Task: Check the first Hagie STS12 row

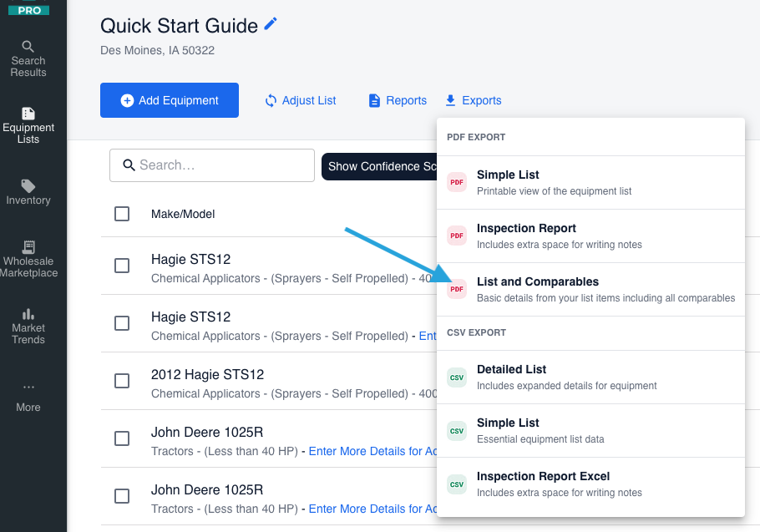Action: [x=122, y=266]
